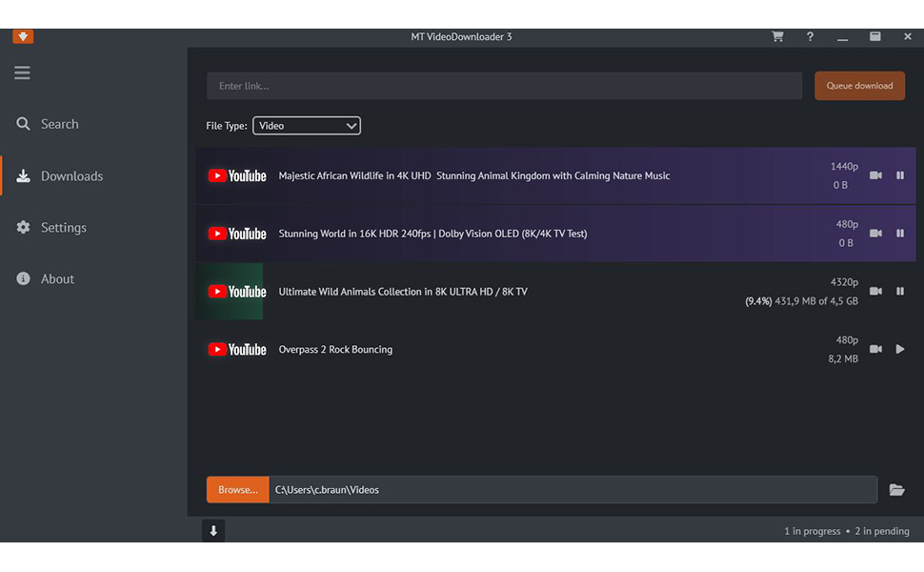924x572 pixels.
Task: Click the Downloads tray icon in sidebar
Action: (23, 175)
